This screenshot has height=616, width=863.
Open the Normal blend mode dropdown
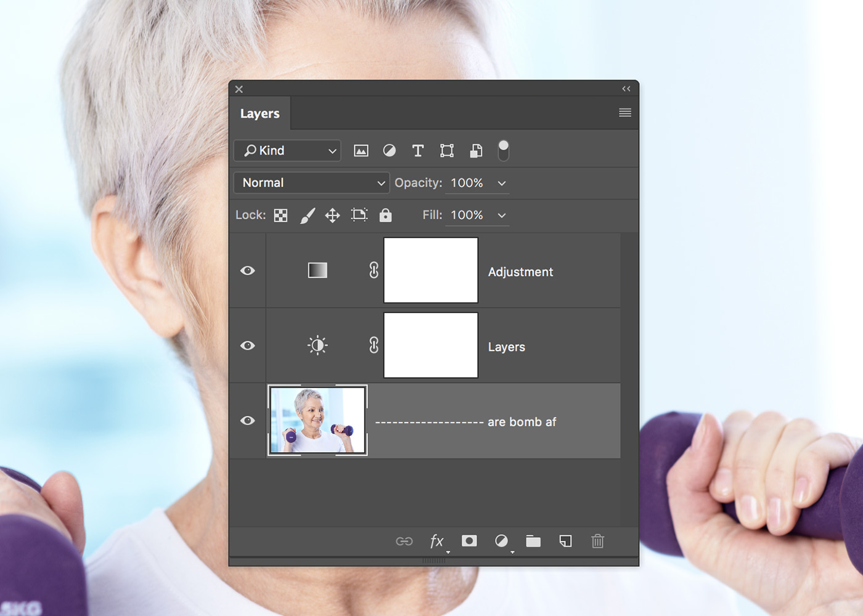(311, 183)
